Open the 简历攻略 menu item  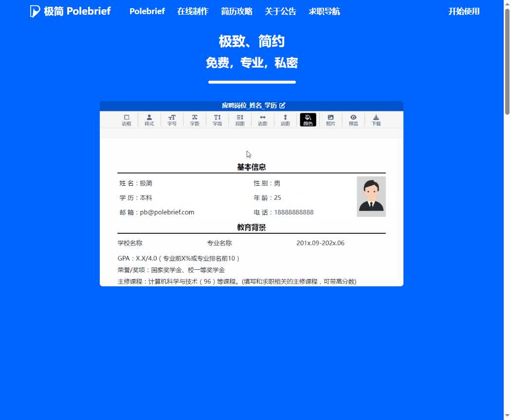[x=237, y=11]
